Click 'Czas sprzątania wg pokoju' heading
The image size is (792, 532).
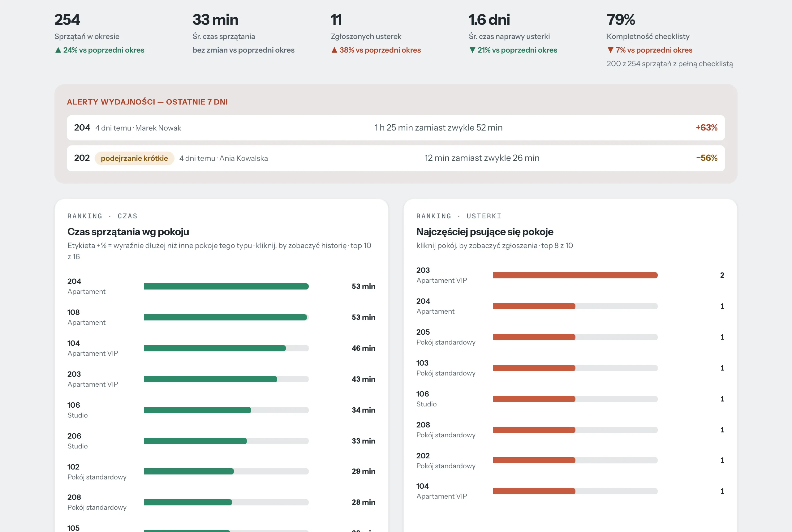tap(128, 232)
